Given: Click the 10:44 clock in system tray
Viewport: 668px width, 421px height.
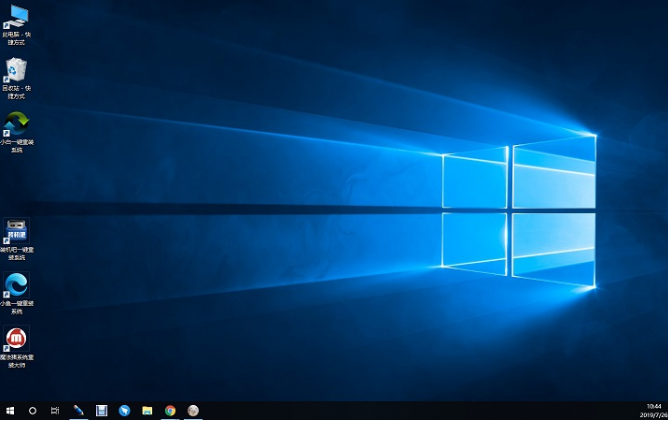Looking at the screenshot, I should (x=653, y=406).
